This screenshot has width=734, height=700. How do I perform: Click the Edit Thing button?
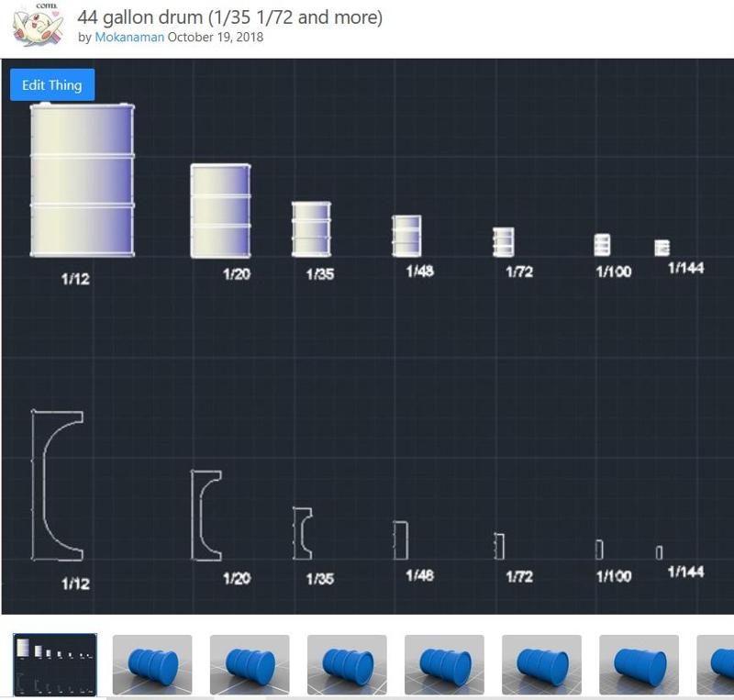pyautogui.click(x=52, y=84)
